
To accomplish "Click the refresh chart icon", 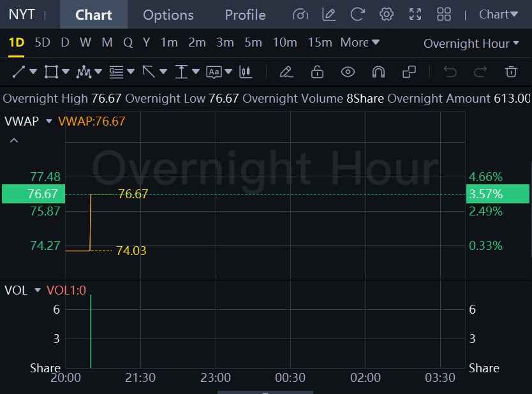I will click(358, 14).
